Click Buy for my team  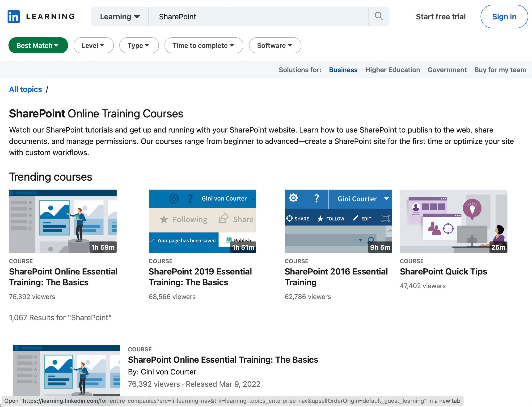[x=500, y=70]
